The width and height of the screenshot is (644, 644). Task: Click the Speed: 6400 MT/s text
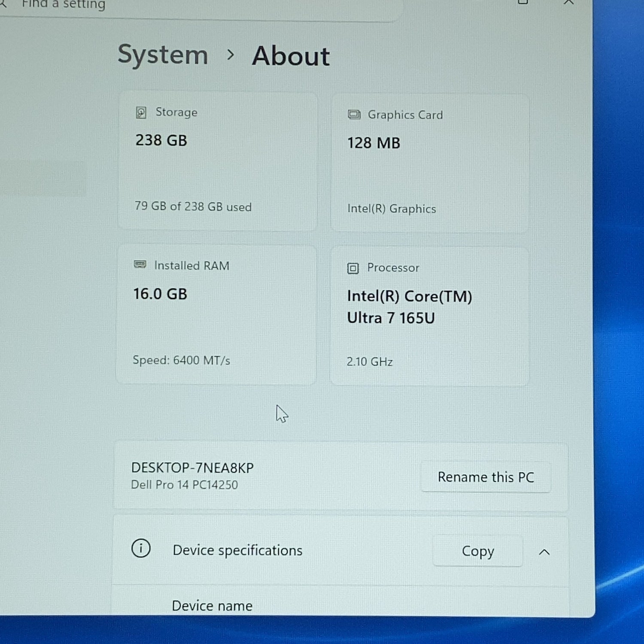tap(181, 360)
